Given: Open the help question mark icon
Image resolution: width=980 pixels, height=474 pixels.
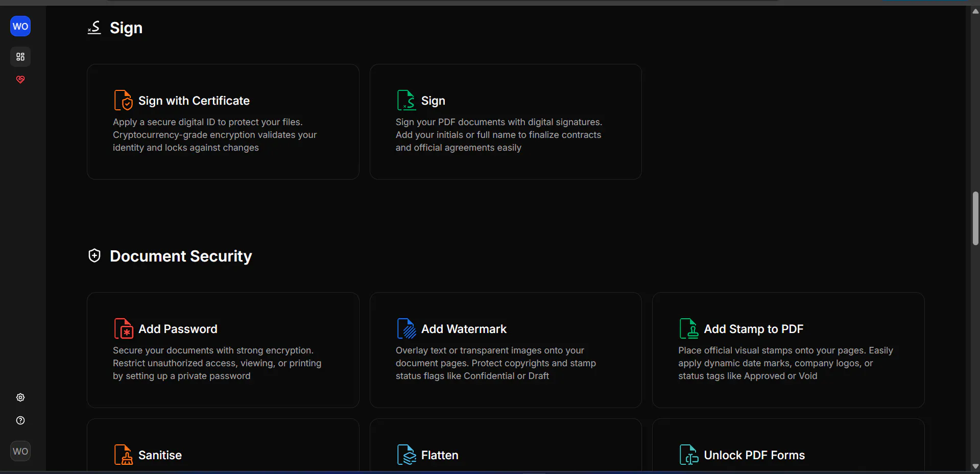Looking at the screenshot, I should (x=20, y=420).
